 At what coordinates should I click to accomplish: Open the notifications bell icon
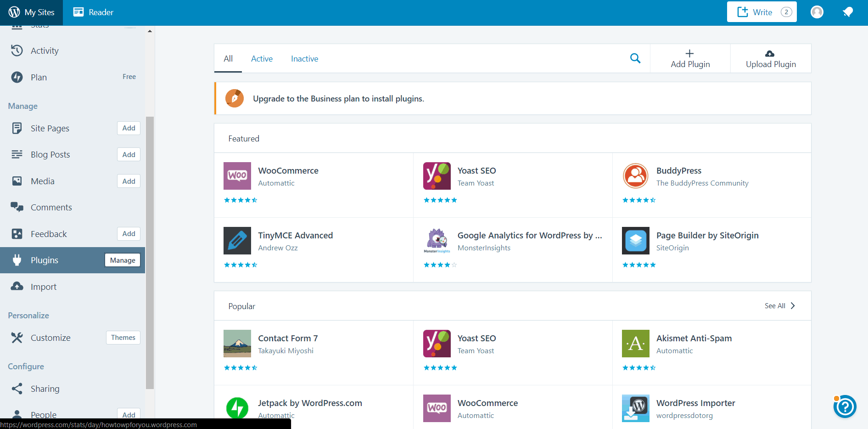pos(848,12)
